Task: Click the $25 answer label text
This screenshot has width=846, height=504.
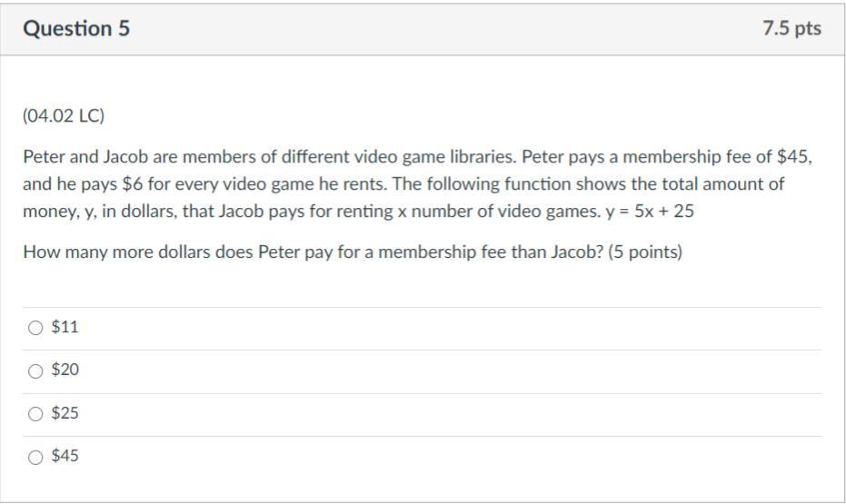Action: tap(65, 413)
